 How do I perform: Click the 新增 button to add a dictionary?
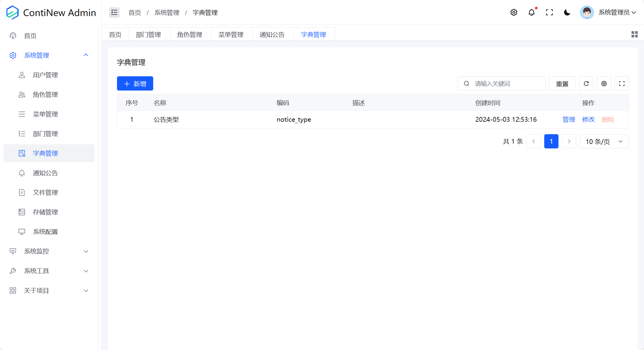[x=135, y=83]
